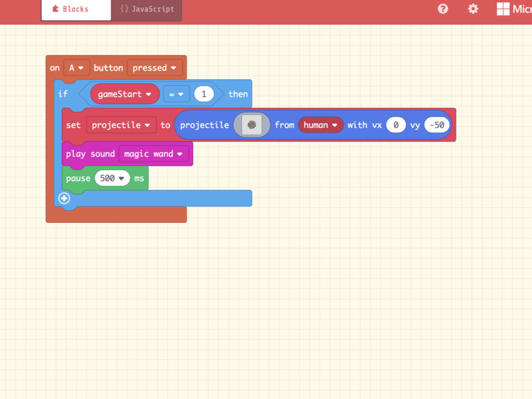Image resolution: width=532 pixels, height=399 pixels.
Task: Switch to the Blocks tab
Action: 76,9
